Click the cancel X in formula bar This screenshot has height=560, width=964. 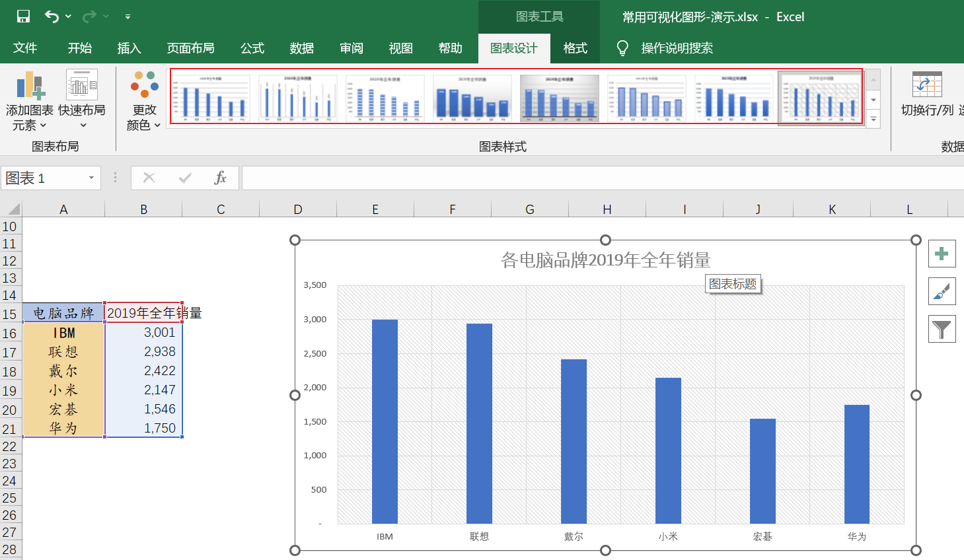pyautogui.click(x=149, y=178)
